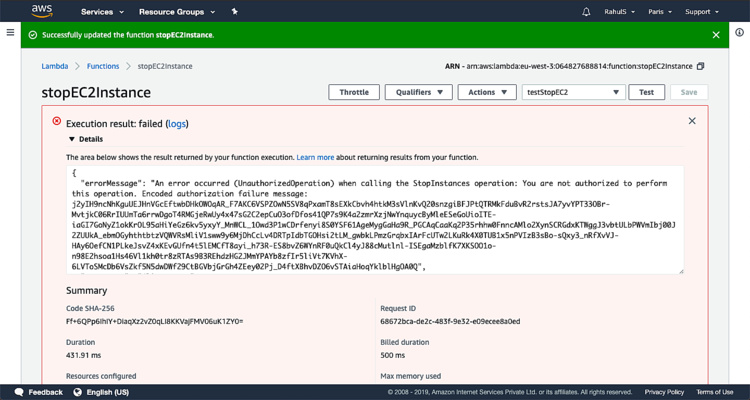Open the Actions dropdown menu
750x400 pixels.
487,92
